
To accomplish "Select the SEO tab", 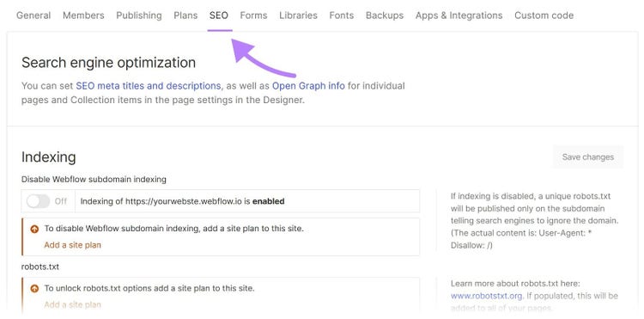I will (x=219, y=15).
